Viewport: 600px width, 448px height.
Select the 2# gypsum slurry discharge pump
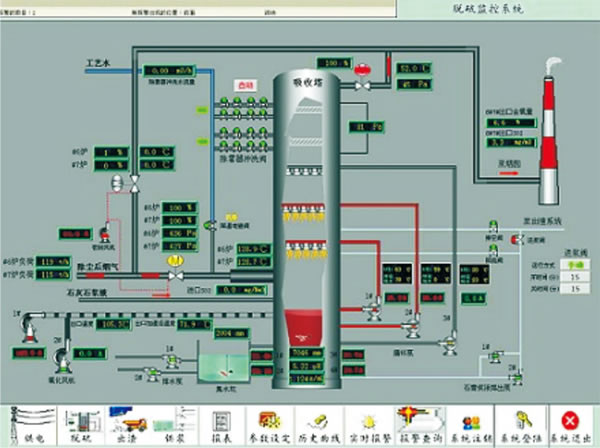click(517, 377)
